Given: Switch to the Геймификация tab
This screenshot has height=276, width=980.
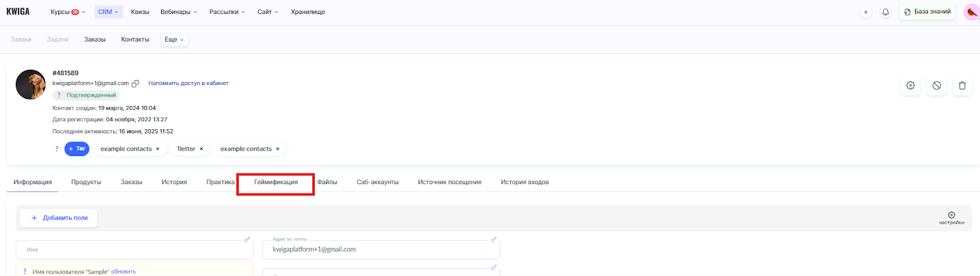Looking at the screenshot, I should tap(276, 182).
